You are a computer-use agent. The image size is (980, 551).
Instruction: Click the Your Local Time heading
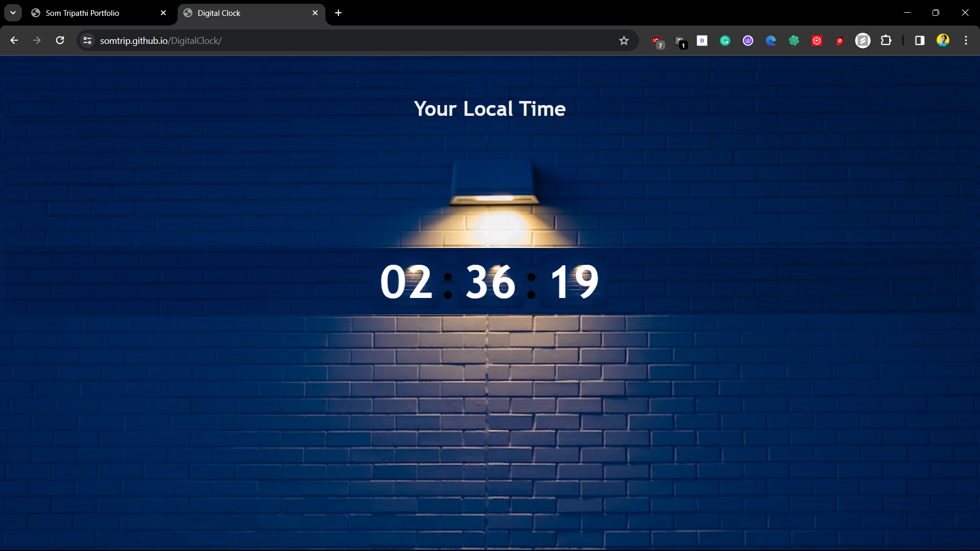pos(489,109)
